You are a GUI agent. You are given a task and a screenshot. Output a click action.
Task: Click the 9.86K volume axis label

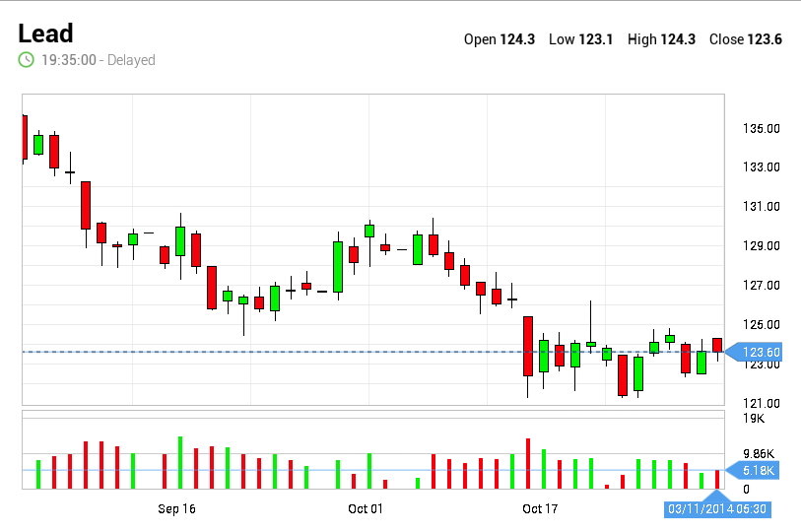click(759, 454)
